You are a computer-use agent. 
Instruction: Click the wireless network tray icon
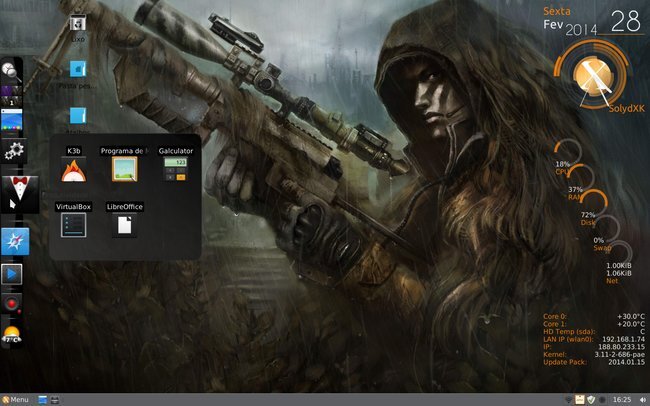(568, 400)
